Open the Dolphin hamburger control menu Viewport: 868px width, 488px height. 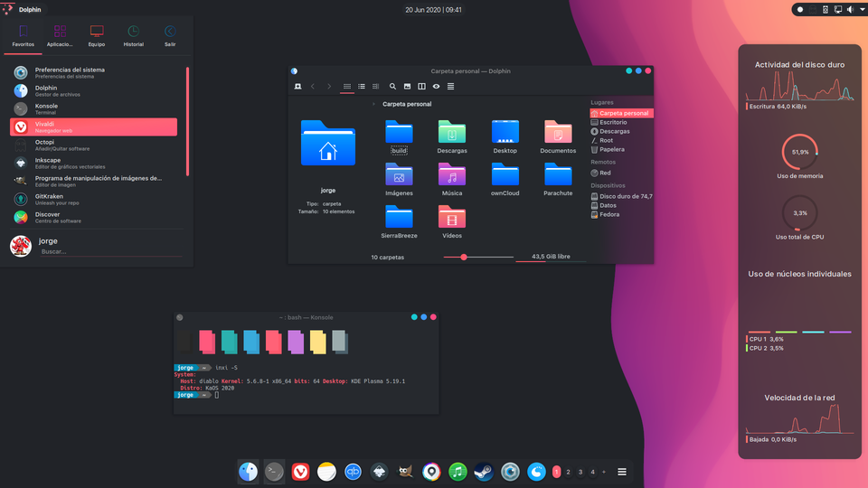pyautogui.click(x=450, y=87)
